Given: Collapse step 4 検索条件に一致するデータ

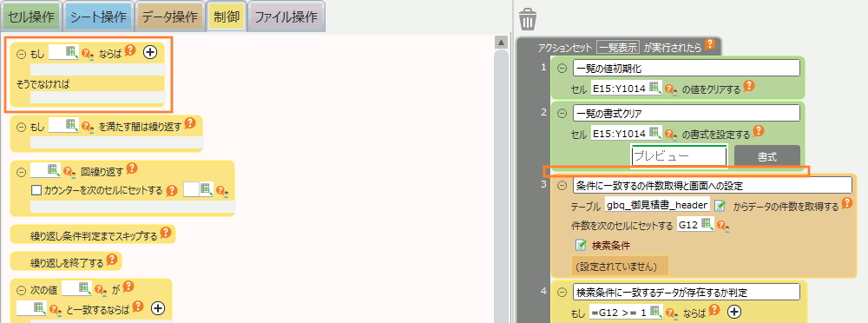Looking at the screenshot, I should pyautogui.click(x=562, y=292).
